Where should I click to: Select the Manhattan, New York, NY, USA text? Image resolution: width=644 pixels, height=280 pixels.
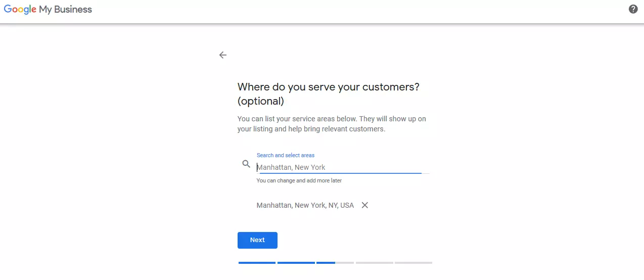[x=305, y=205]
